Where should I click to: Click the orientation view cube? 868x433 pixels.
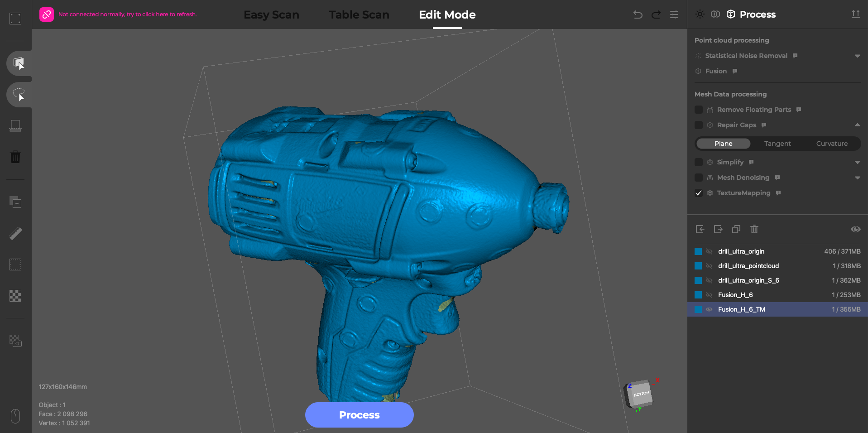[640, 394]
